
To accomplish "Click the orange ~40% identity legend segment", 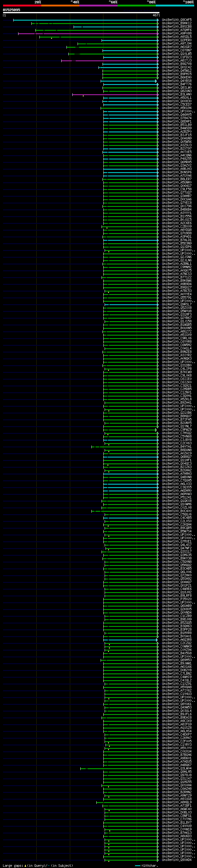I will pos(60,6).
